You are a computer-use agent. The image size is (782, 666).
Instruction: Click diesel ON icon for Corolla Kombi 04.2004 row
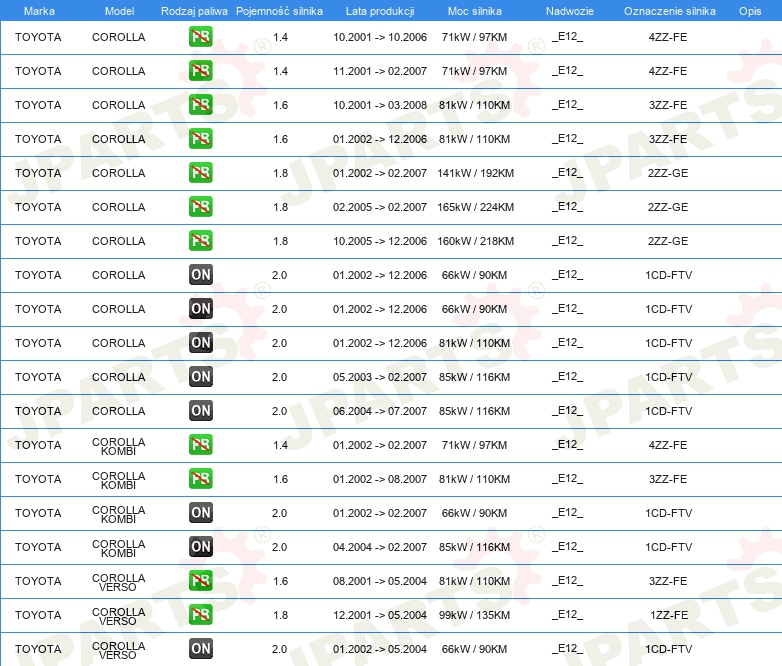200,547
